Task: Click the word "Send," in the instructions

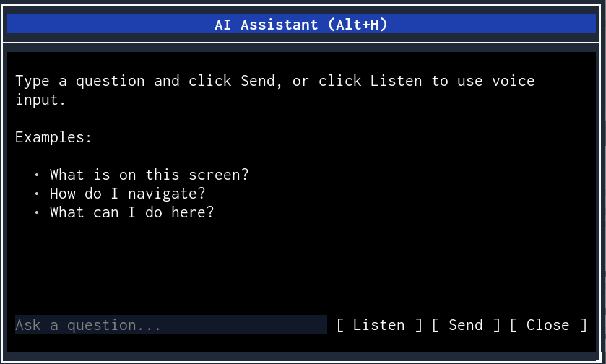Action: (261, 81)
